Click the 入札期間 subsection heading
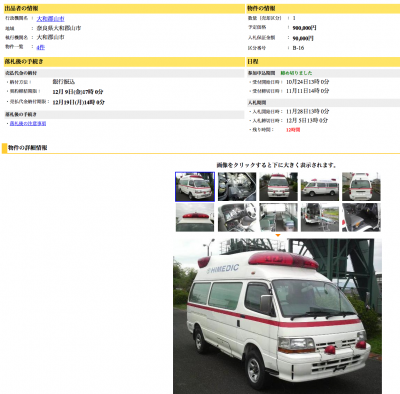The height and width of the screenshot is (394, 400). [x=257, y=103]
